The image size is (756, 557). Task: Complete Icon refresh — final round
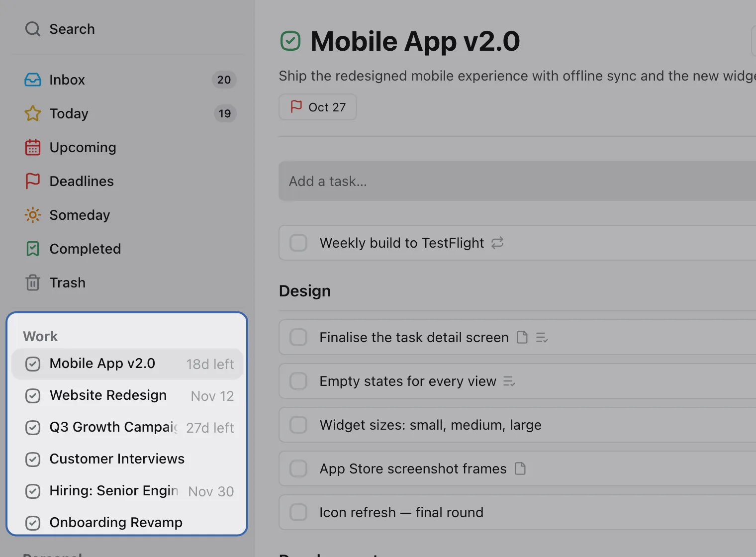pos(298,512)
